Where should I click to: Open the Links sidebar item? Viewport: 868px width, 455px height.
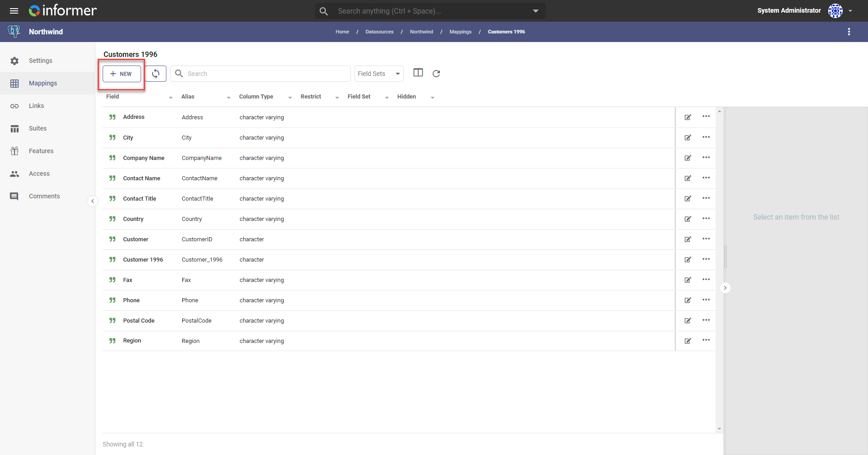[x=47, y=106]
